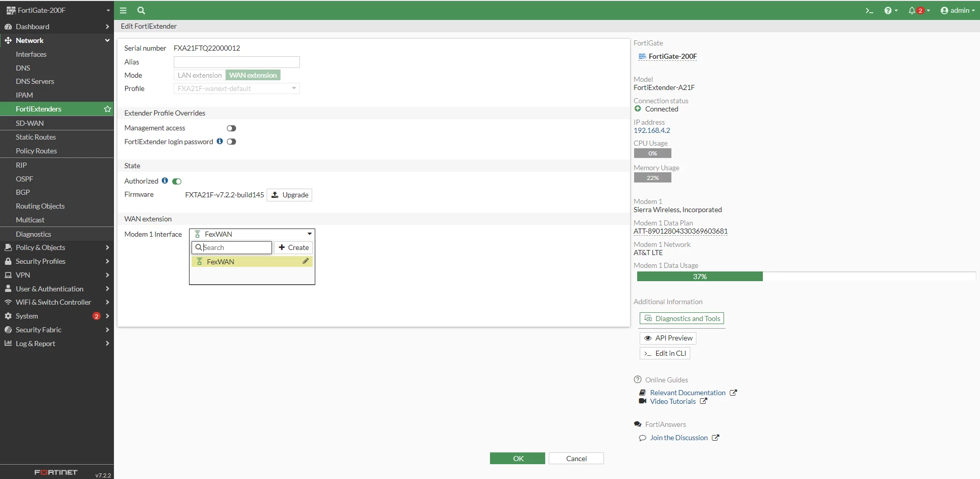This screenshot has height=479, width=980.
Task: Click the Network cross-arrows icon
Action: click(8, 40)
